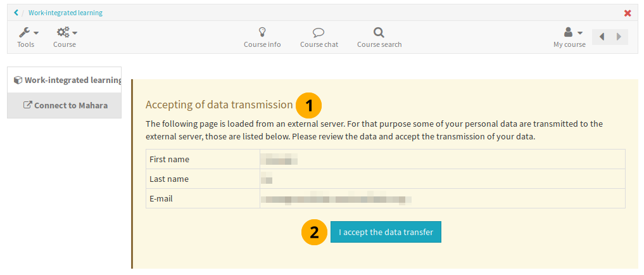The image size is (644, 275).
Task: Click the orange number 2 marker
Action: pyautogui.click(x=313, y=232)
